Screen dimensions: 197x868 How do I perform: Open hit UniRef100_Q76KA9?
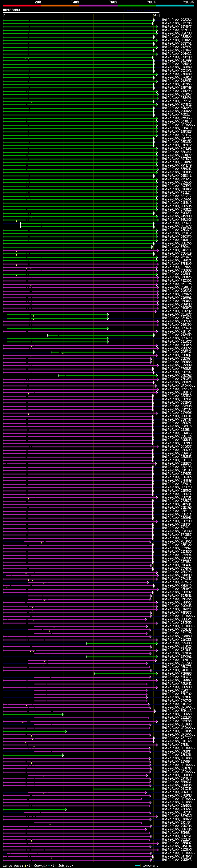177,67
